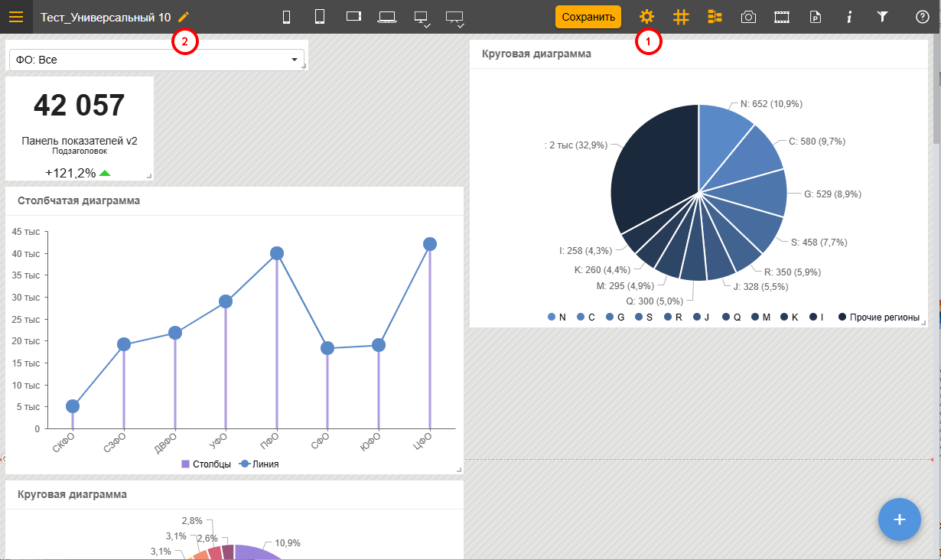Toggle the grid icon in toolbar
The width and height of the screenshot is (941, 560).
point(681,17)
